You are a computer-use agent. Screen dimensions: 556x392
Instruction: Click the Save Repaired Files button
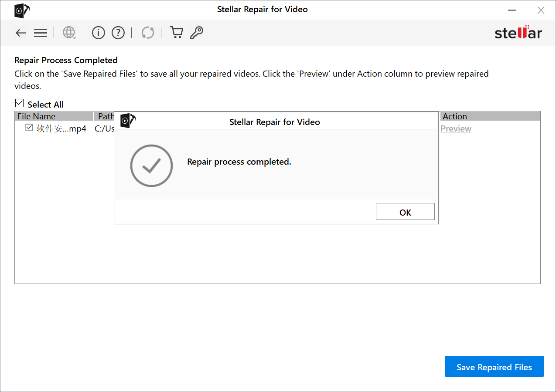coord(494,367)
